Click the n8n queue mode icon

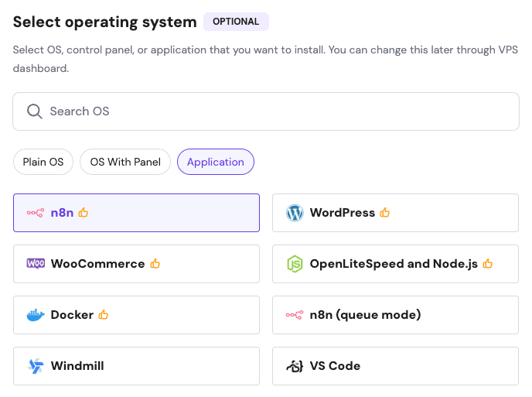click(295, 315)
